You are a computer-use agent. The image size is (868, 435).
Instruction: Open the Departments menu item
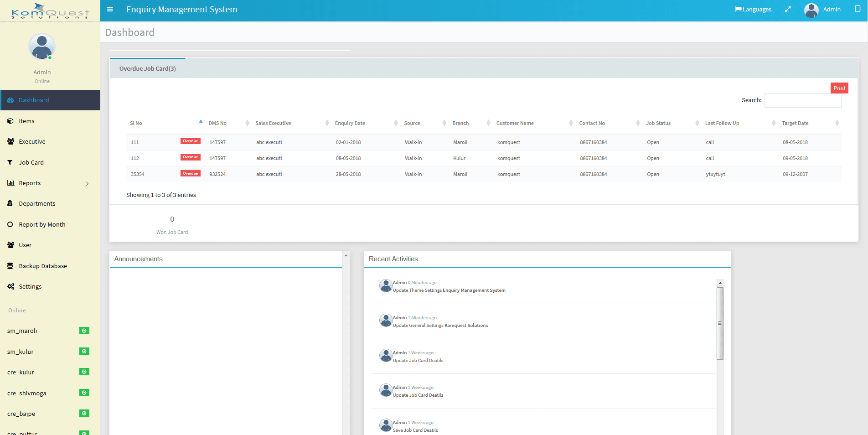(x=37, y=204)
